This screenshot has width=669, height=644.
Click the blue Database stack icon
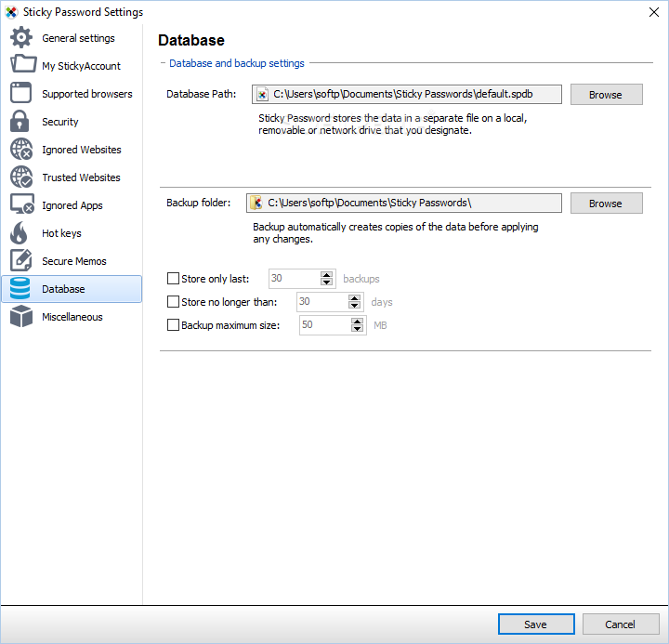20,288
